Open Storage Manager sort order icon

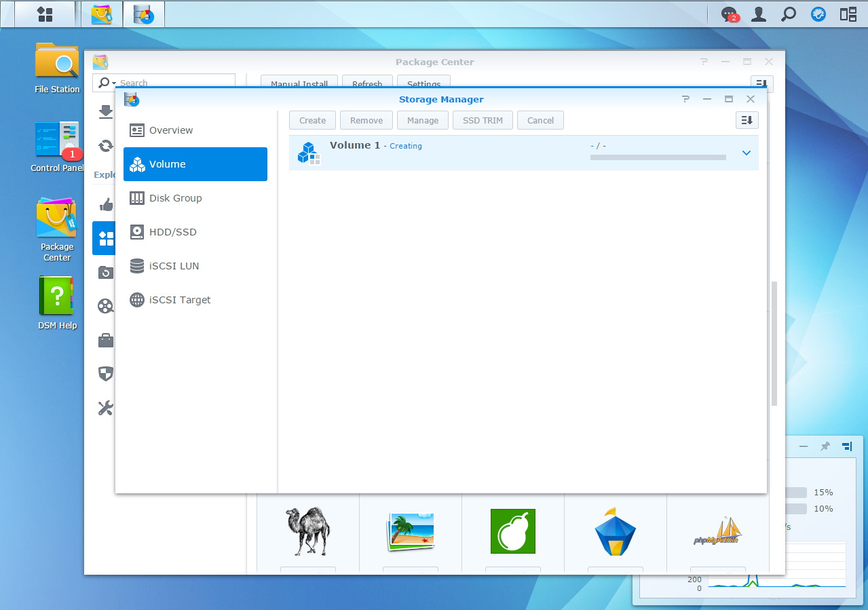point(747,120)
